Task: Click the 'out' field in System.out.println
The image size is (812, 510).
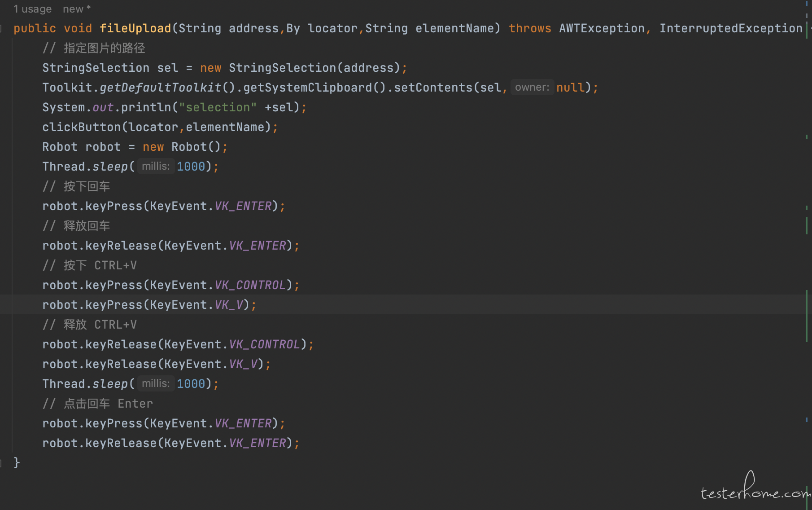Action: 103,107
